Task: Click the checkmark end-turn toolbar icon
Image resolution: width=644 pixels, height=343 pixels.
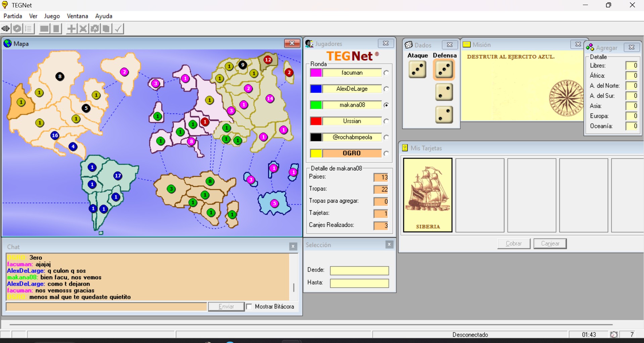Action: tap(118, 29)
